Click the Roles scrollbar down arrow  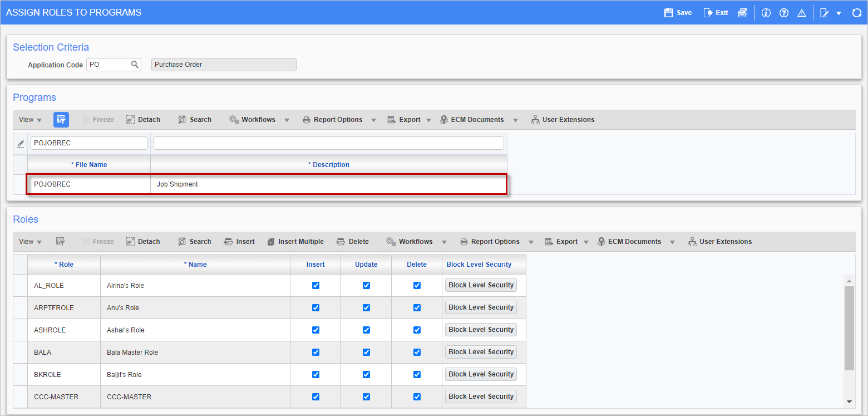coord(849,402)
